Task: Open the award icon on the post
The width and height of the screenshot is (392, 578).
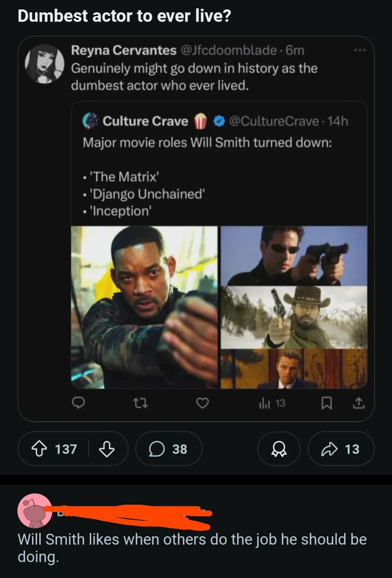Action: (279, 449)
